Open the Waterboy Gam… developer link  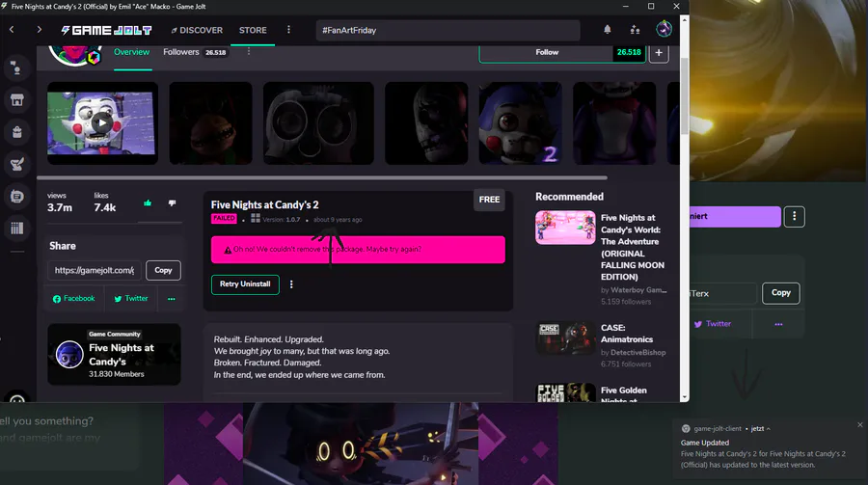click(x=638, y=290)
